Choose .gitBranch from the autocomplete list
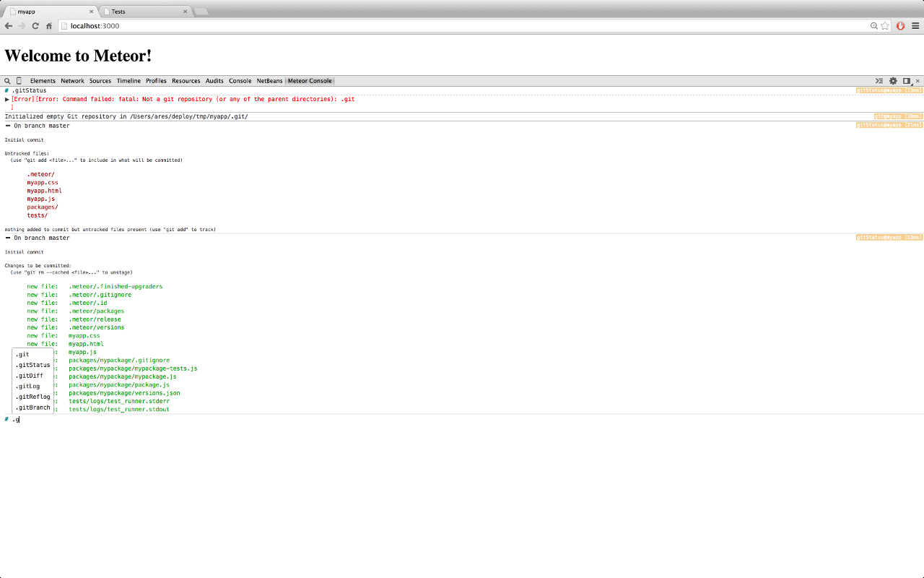The height and width of the screenshot is (578, 924). click(x=32, y=407)
